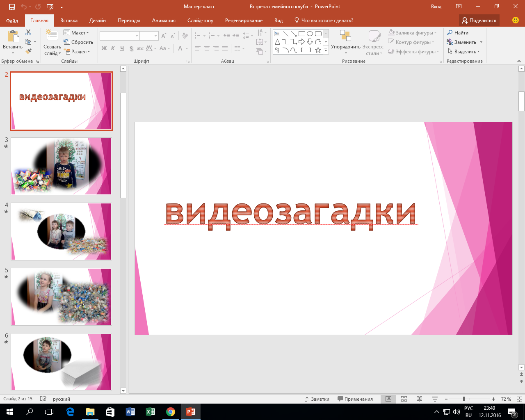Screen dimensions: 525x420
Task: Click the Сбросить reset button
Action: click(78, 42)
